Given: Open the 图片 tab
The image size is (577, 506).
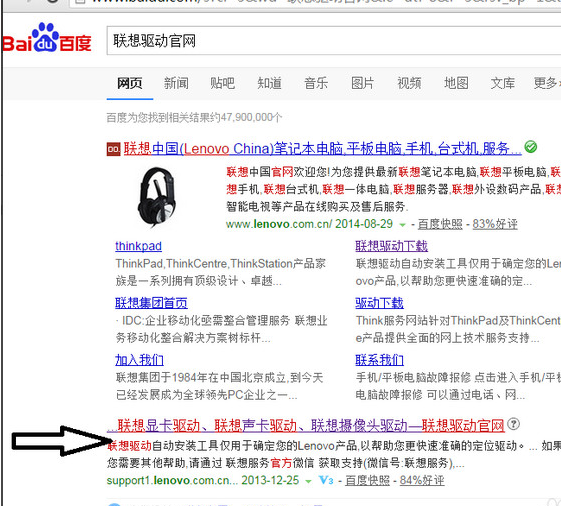Looking at the screenshot, I should 362,83.
